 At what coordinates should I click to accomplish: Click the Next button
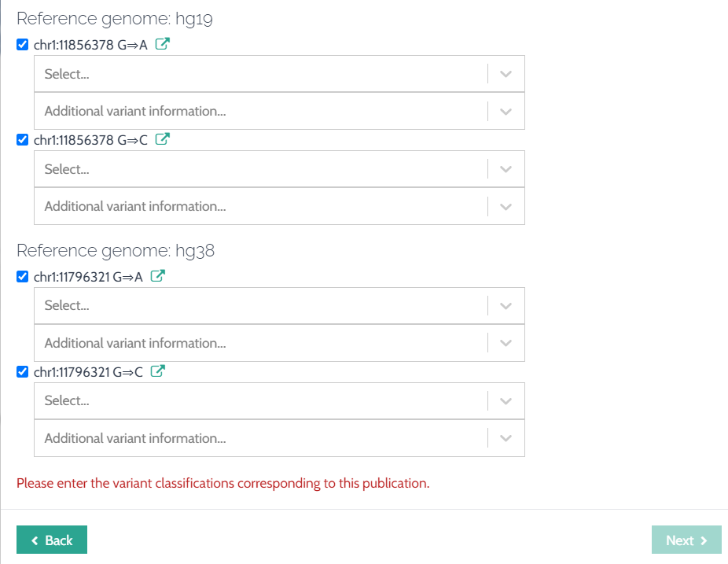pos(686,540)
